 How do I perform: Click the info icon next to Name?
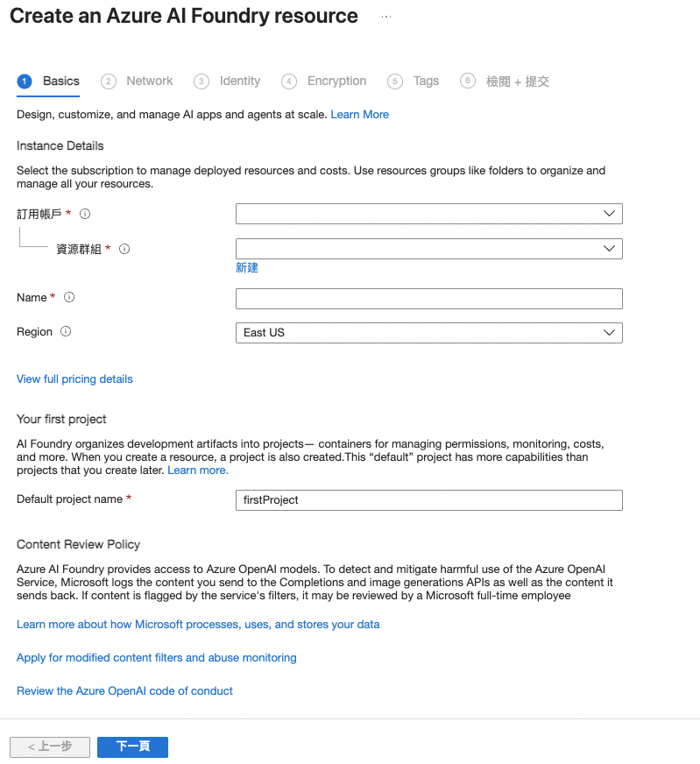pos(69,298)
